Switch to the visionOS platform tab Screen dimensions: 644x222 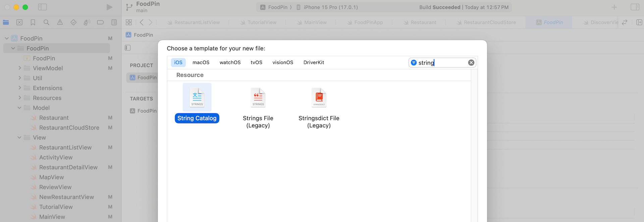(282, 63)
